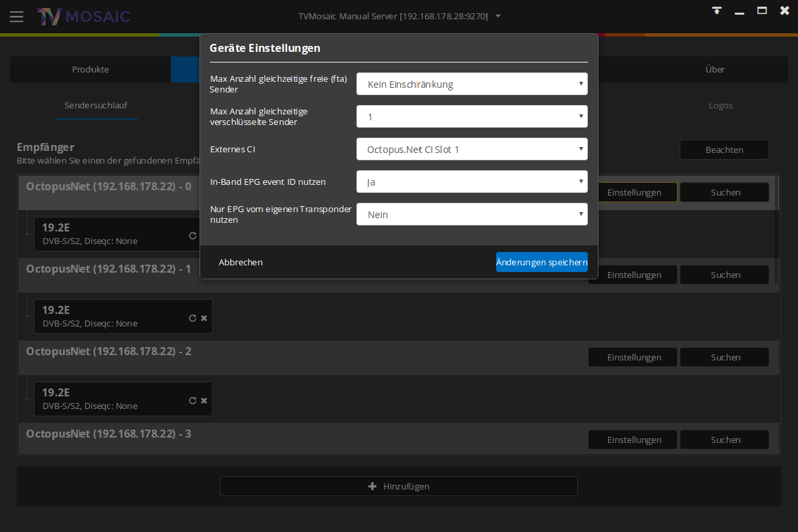This screenshot has height=532, width=798.
Task: Click the pin-to-top window icon
Action: point(716,10)
